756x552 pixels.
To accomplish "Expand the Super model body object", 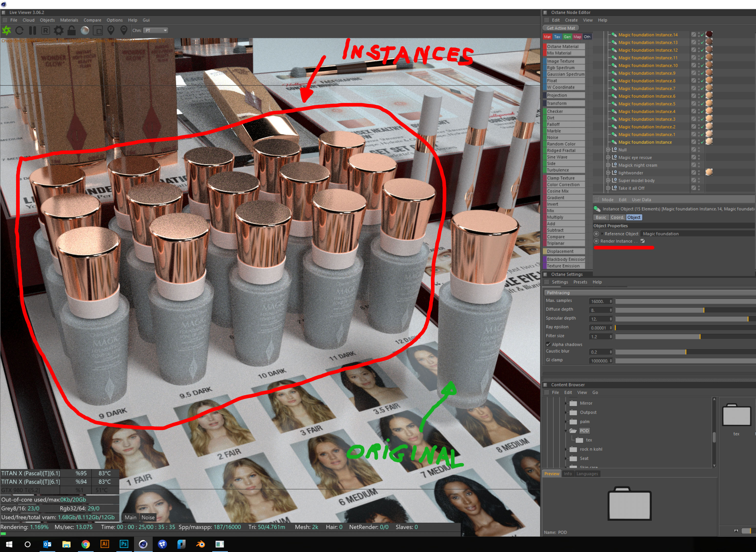I will [x=608, y=180].
